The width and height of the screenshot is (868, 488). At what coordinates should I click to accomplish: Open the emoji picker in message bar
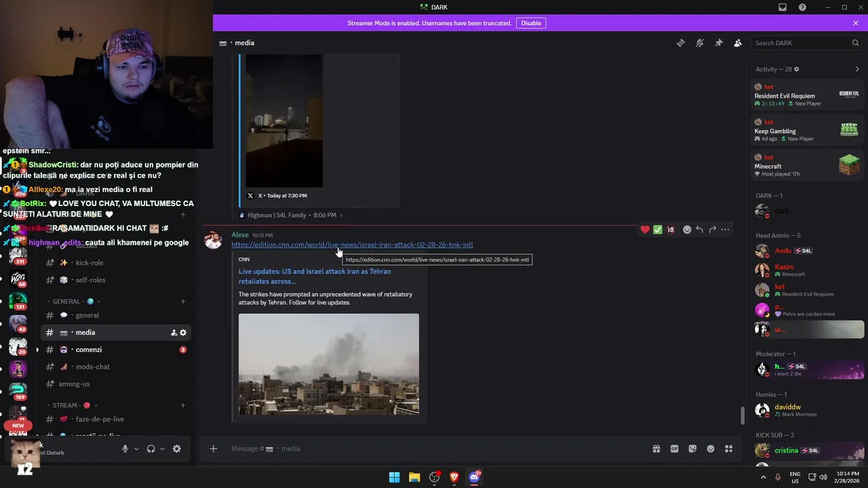tap(711, 449)
